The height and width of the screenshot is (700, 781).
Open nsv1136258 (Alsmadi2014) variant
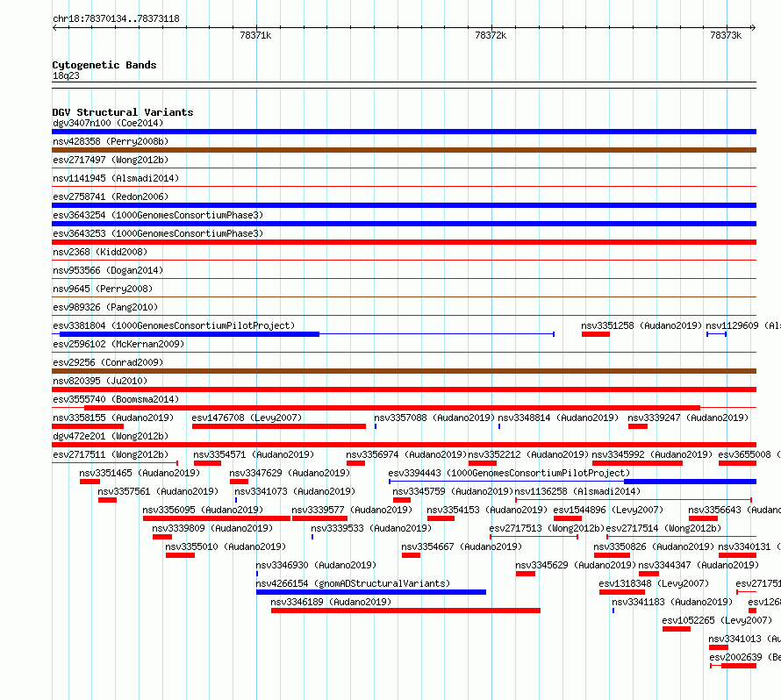pos(577,491)
